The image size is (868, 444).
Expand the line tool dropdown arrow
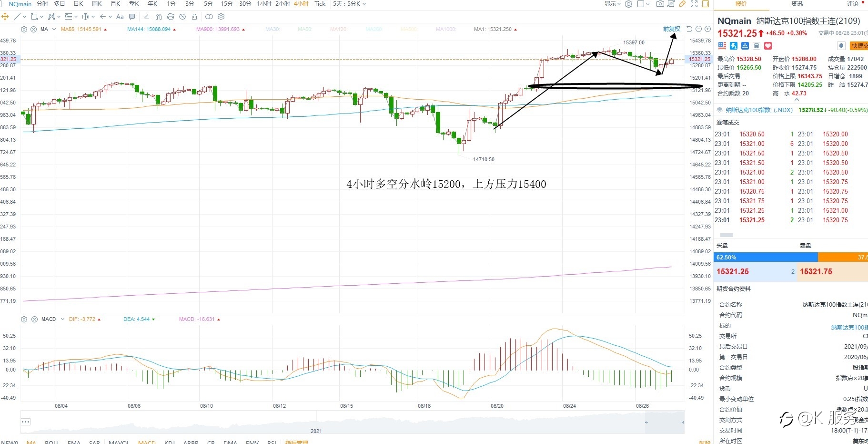25,17
